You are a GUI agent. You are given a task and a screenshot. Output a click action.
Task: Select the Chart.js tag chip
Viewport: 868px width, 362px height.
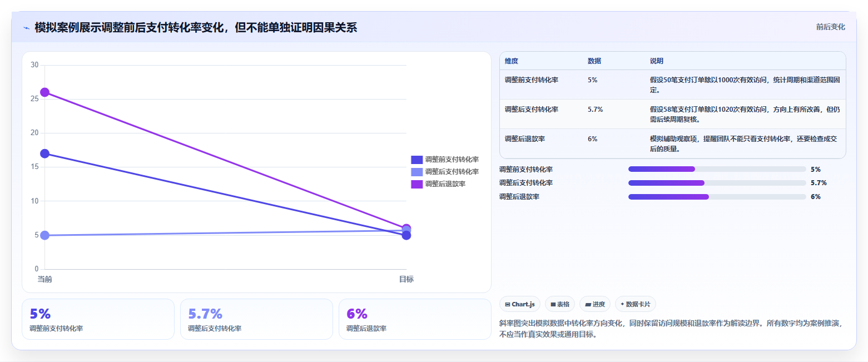[520, 304]
